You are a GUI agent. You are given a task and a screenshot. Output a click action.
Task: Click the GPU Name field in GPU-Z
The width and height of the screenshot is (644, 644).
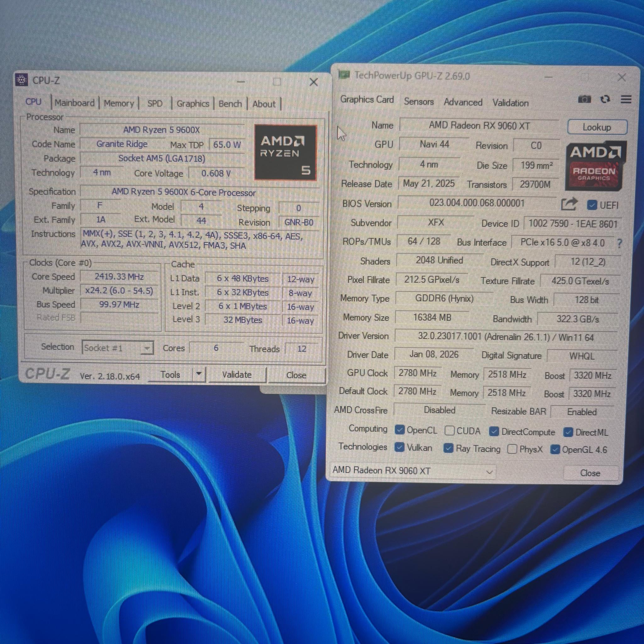479,125
